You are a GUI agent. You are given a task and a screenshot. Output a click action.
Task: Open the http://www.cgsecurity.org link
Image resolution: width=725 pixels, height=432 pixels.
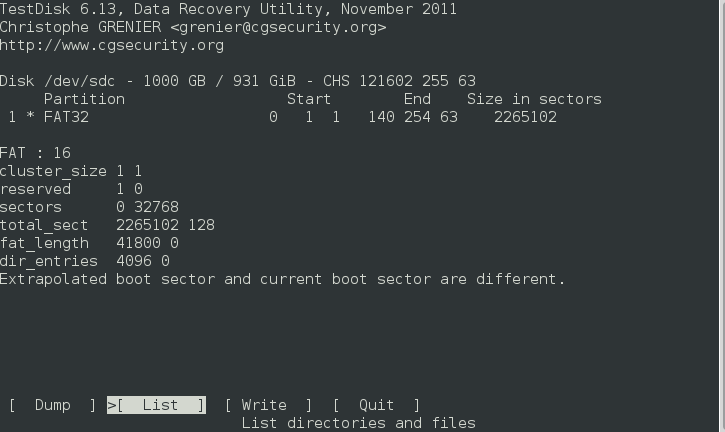(112, 45)
